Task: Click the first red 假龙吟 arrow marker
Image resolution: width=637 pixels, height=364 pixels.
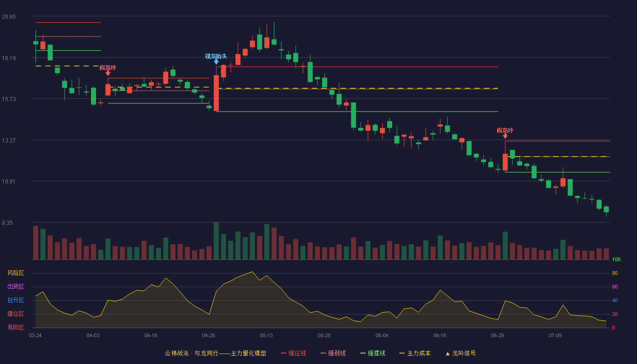Action: (108, 73)
